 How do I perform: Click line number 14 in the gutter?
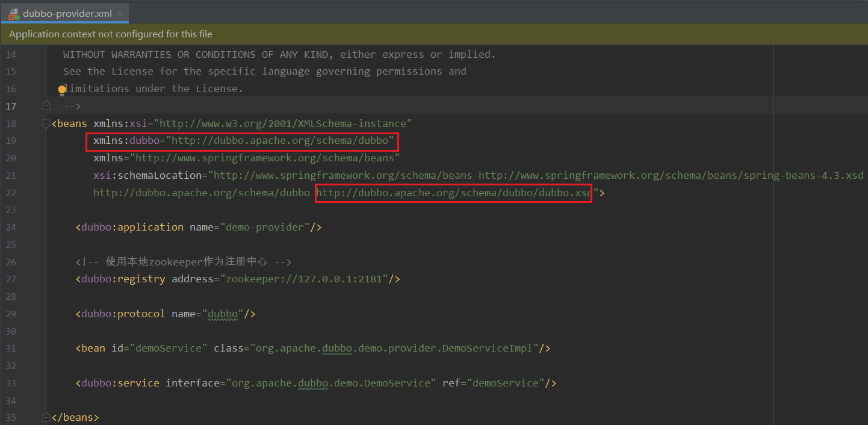[x=11, y=54]
